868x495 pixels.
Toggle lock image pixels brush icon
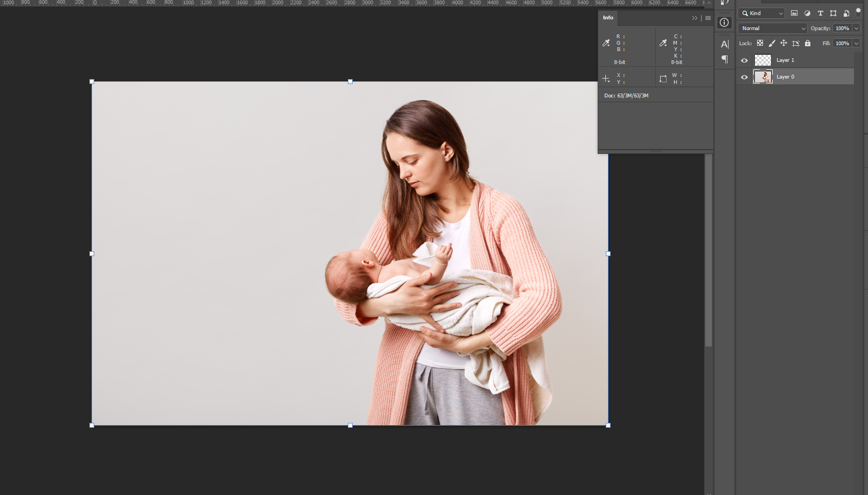point(772,44)
